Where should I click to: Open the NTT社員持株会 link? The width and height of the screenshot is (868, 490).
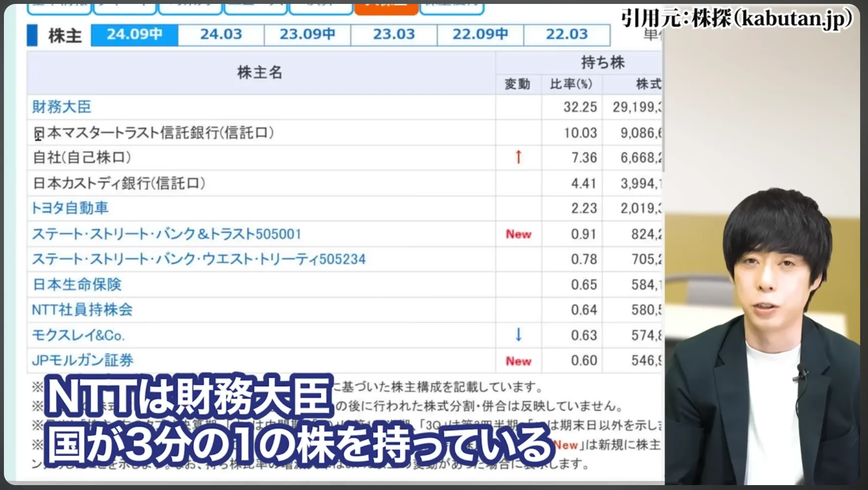click(82, 310)
